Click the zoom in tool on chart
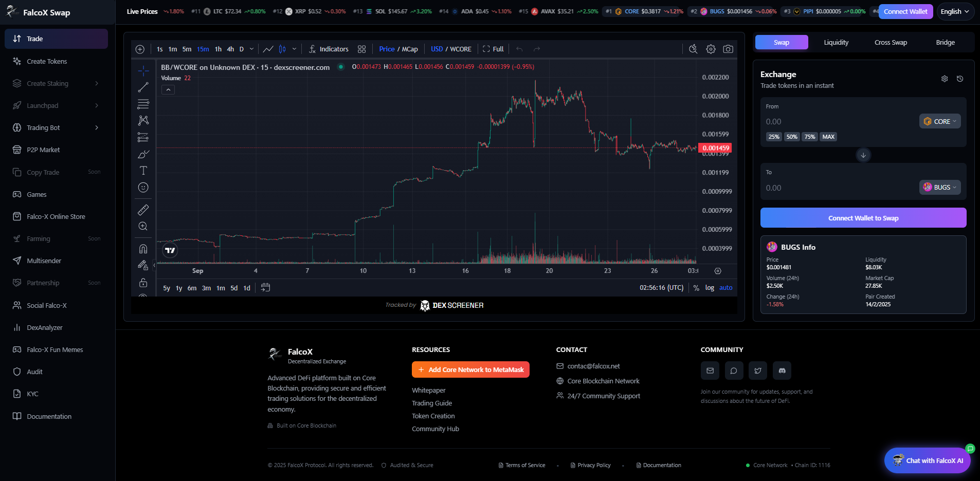 [x=143, y=226]
